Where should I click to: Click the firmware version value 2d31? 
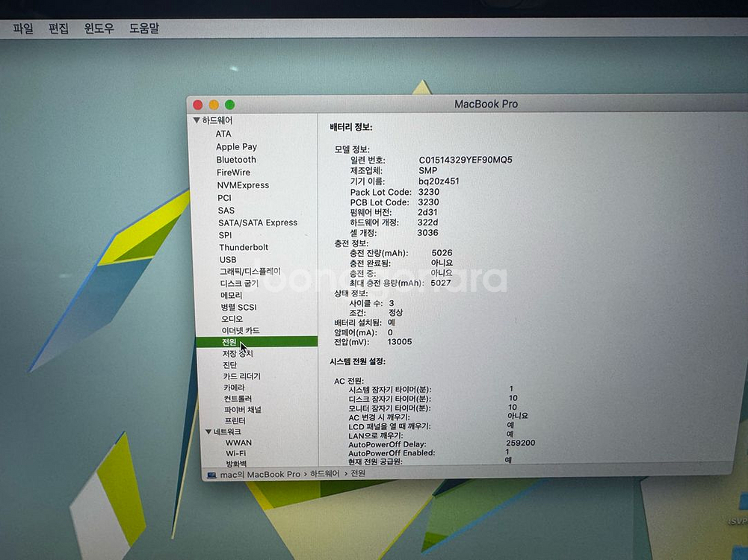(427, 212)
